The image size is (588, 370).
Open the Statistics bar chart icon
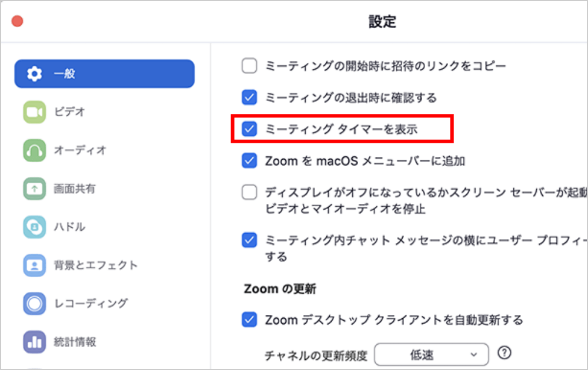click(x=35, y=342)
